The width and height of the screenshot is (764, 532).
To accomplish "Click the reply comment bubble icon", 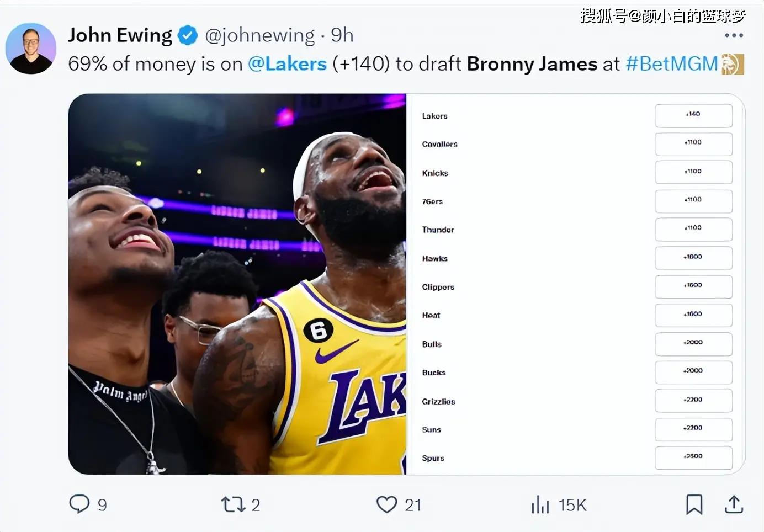I will [x=79, y=504].
